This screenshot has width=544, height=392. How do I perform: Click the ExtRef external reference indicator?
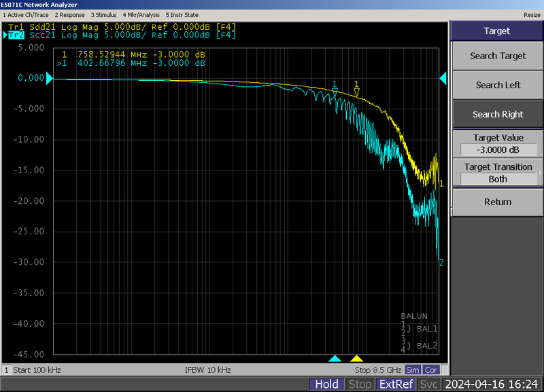point(397,384)
